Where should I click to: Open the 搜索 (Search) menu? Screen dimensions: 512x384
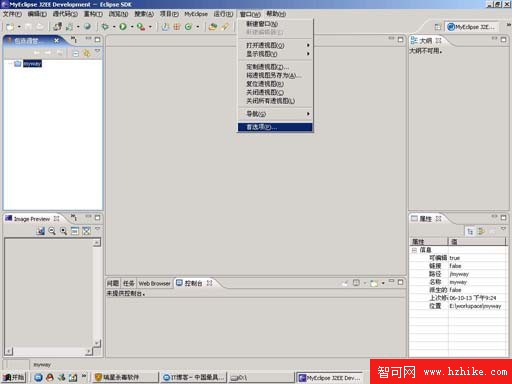[x=144, y=14]
